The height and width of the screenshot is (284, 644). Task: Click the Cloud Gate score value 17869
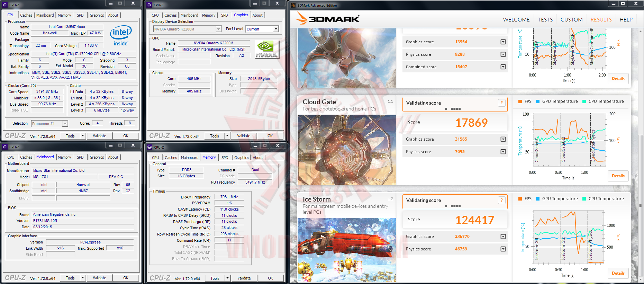471,123
